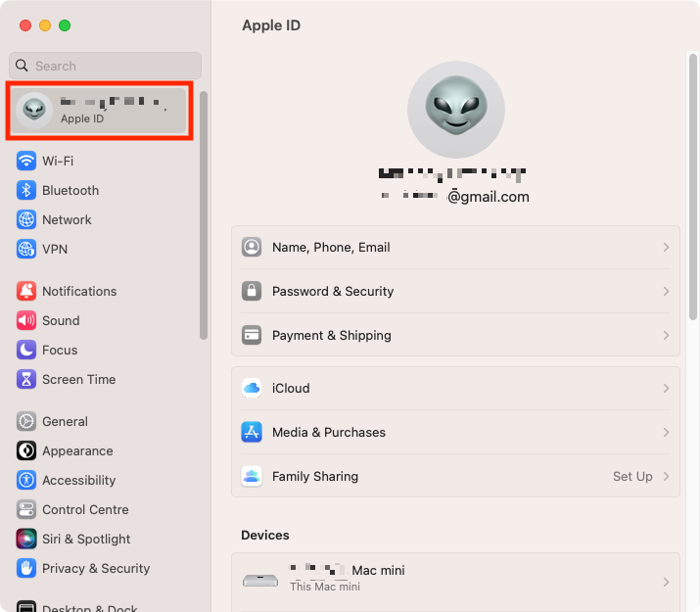700x612 pixels.
Task: Expand Name, Phone, Email chevron
Action: pyautogui.click(x=666, y=247)
